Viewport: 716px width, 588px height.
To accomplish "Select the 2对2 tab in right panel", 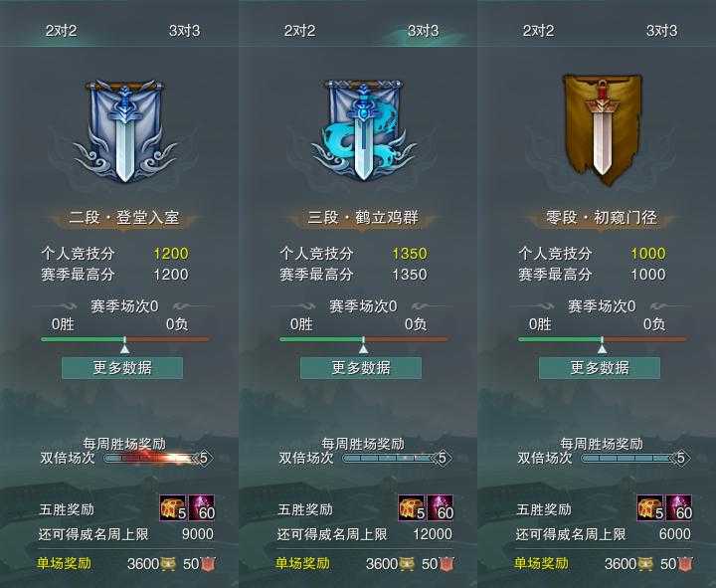I will [538, 31].
